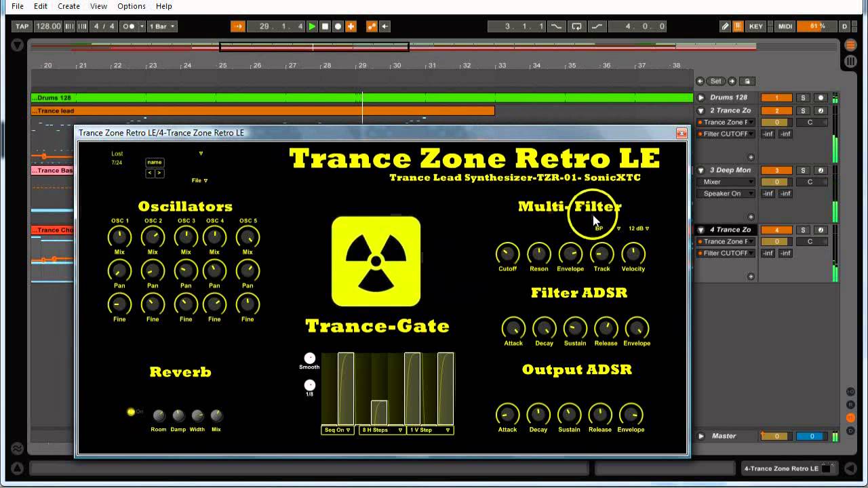
Task: Click the OSC 1 Mix knob
Action: coord(119,237)
